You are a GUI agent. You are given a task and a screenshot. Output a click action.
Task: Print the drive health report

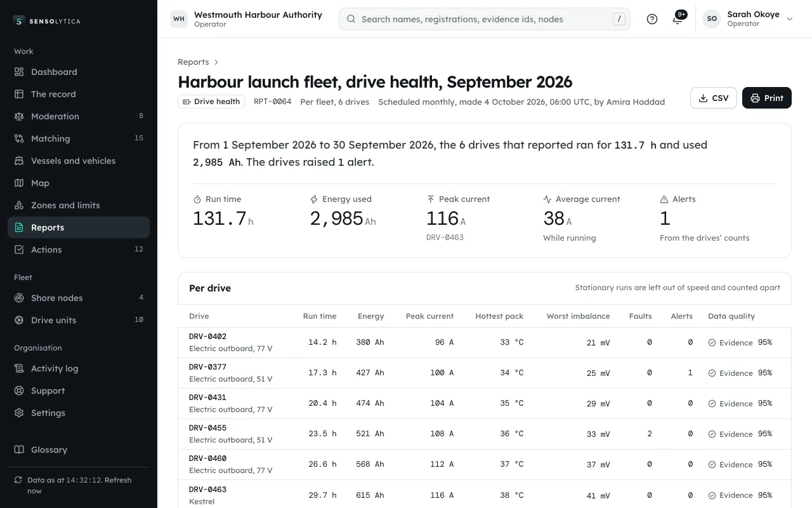click(767, 98)
